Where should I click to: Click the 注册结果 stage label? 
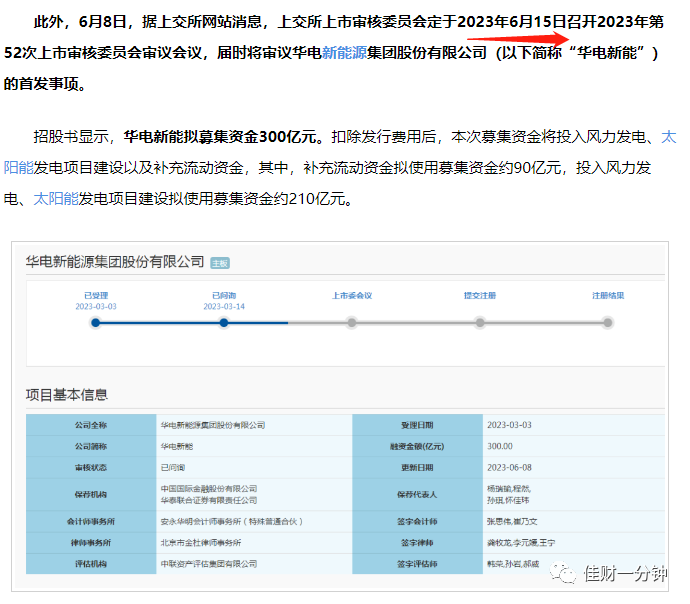coord(608,296)
